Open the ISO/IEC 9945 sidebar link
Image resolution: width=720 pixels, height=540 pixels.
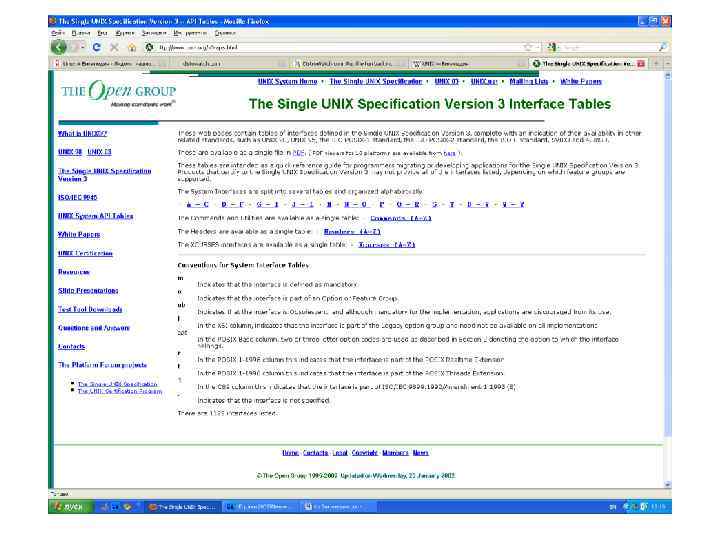78,197
